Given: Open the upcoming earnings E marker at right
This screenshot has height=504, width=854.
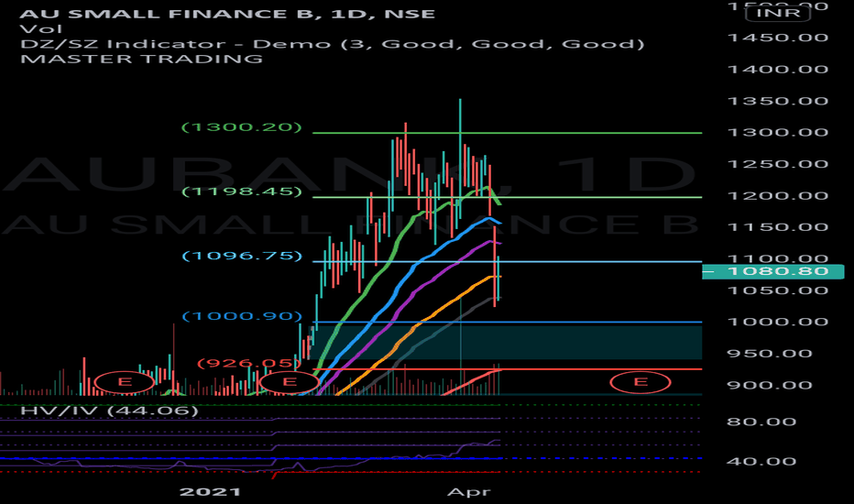Looking at the screenshot, I should 640,381.
